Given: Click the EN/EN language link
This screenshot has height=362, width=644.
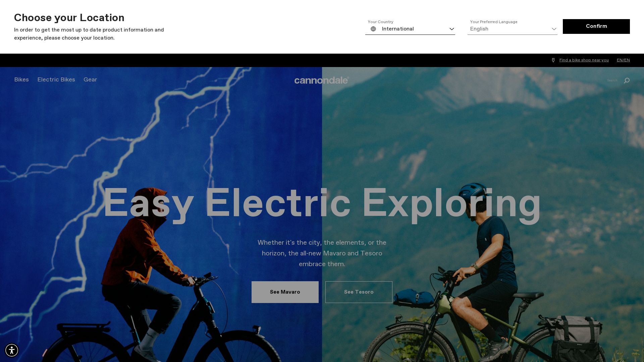Looking at the screenshot, I should pos(623,60).
